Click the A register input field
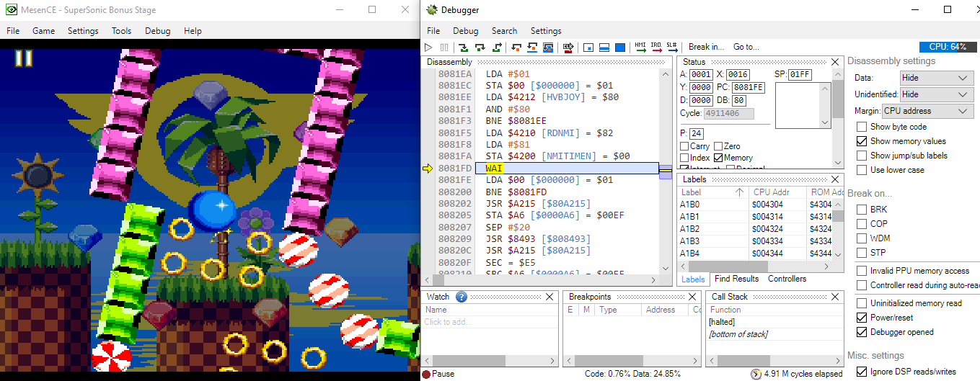Viewport: 980px width, 381px height. [x=701, y=74]
